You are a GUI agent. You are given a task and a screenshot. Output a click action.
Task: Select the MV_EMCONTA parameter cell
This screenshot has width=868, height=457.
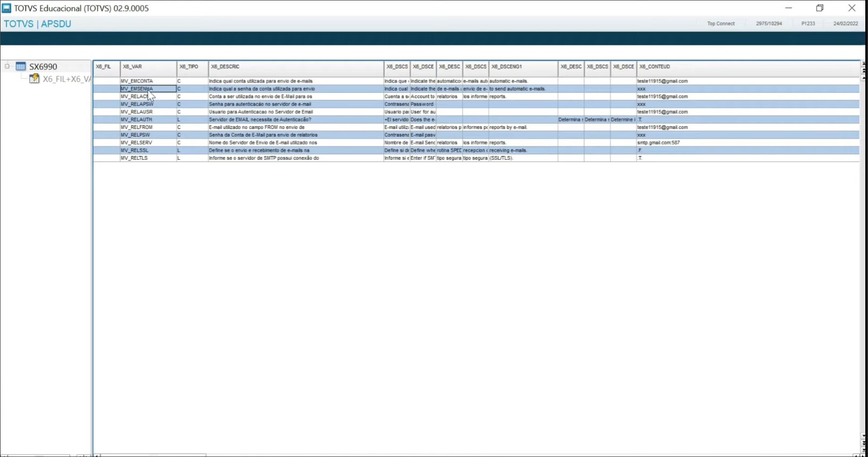(x=137, y=81)
